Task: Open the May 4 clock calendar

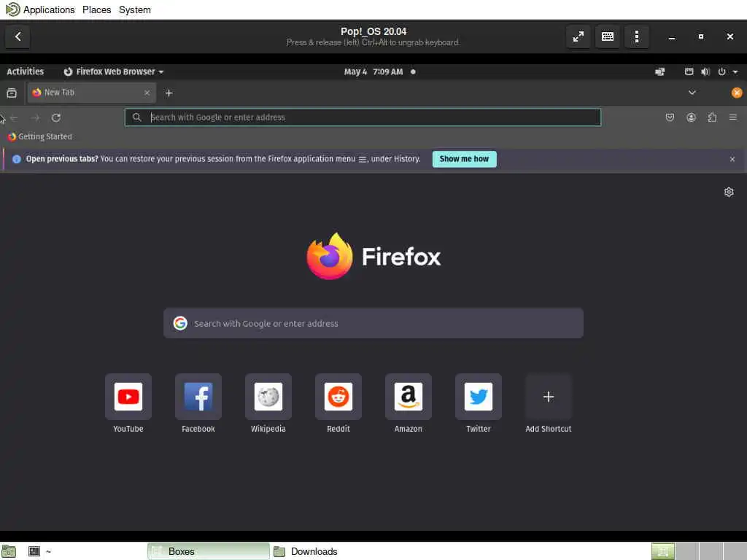Action: point(373,71)
